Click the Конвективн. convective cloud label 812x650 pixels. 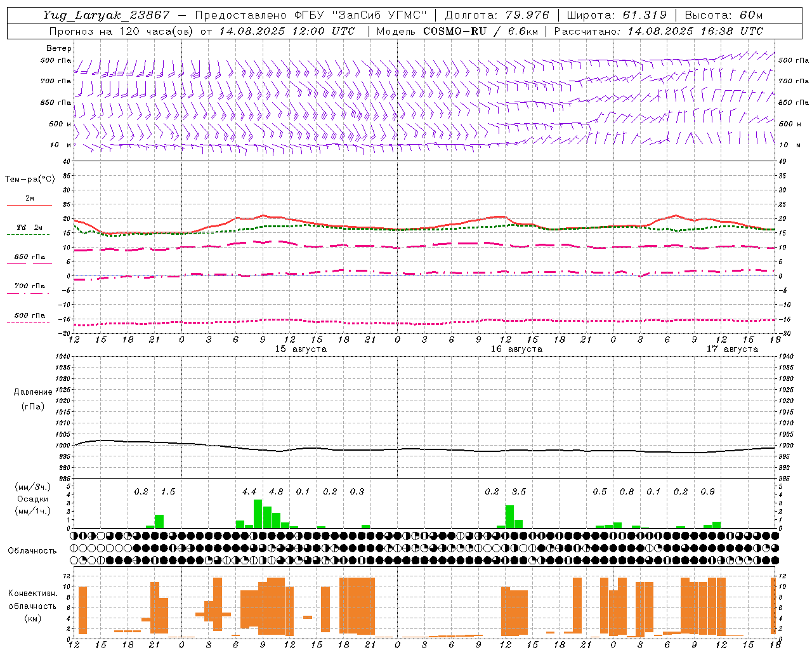point(32,594)
